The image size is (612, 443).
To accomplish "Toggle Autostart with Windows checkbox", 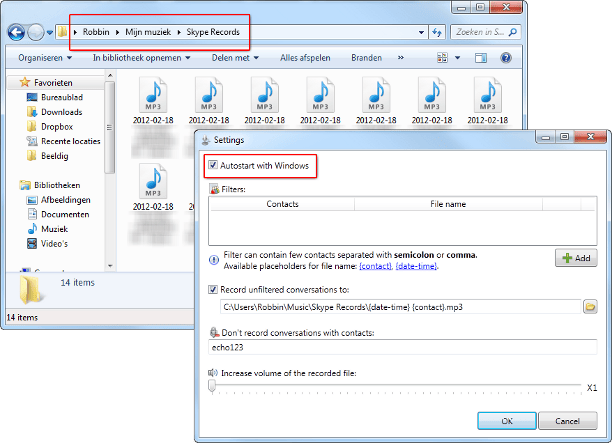I will tap(213, 165).
